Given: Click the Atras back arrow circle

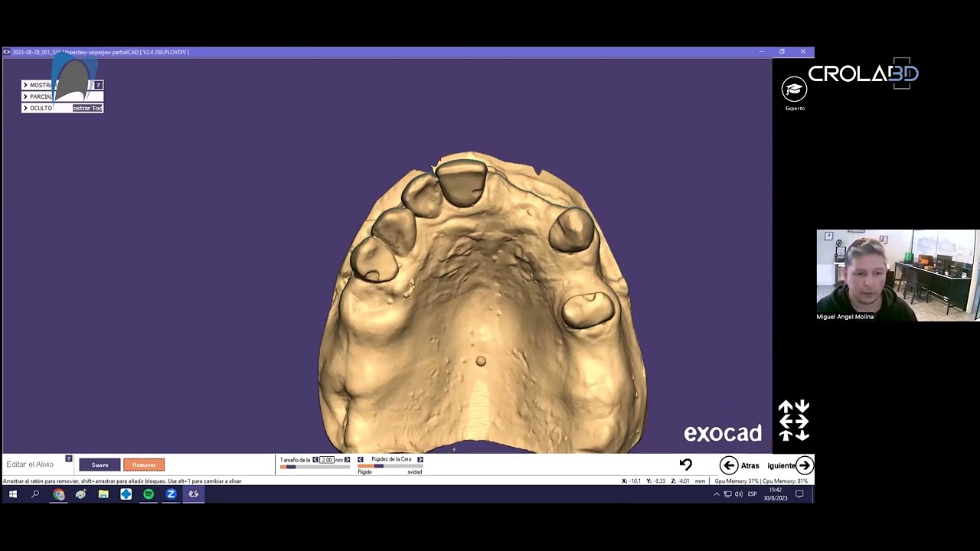Looking at the screenshot, I should (728, 465).
